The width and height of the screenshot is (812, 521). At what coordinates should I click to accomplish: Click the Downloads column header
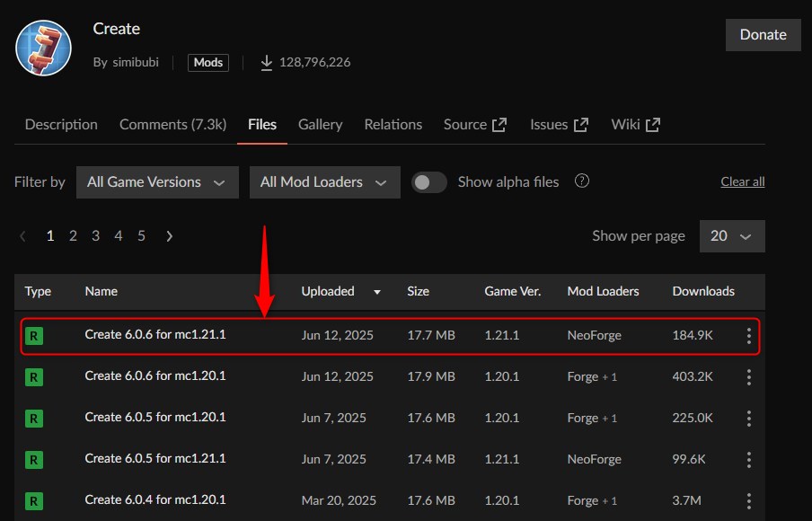pos(703,292)
